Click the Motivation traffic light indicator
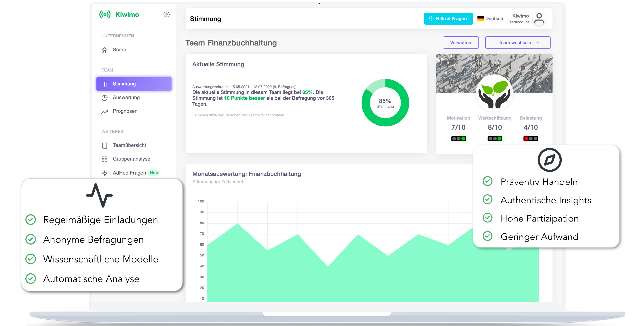Viewport: 644px width, 326px height. coord(459,139)
